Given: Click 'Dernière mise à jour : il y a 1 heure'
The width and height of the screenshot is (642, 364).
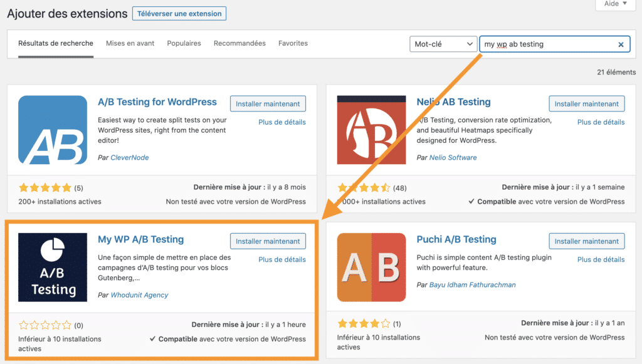Looking at the screenshot, I should click(x=248, y=325).
